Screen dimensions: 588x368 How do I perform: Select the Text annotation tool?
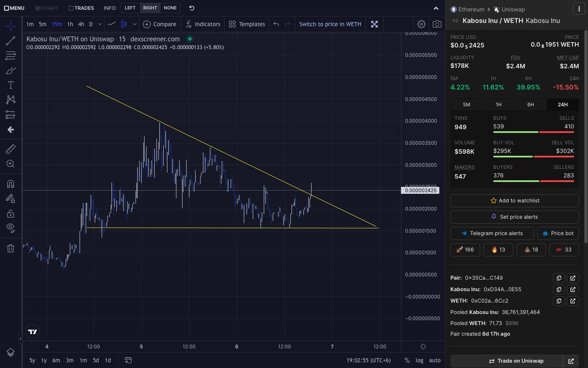coord(10,85)
